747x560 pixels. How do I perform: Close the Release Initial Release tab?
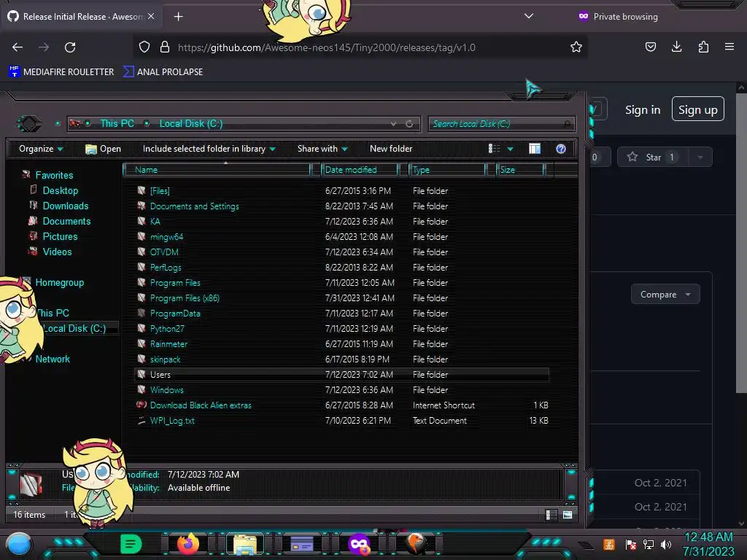[150, 16]
